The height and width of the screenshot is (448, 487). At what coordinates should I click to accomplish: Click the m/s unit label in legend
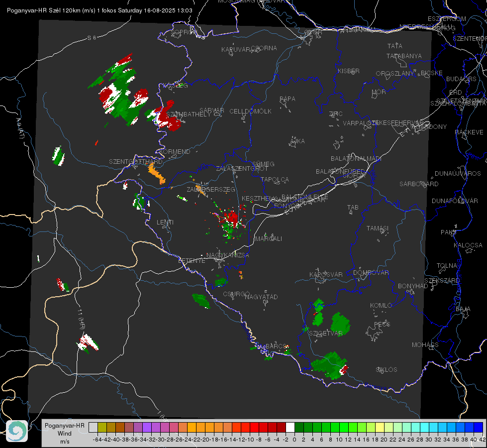click(65, 442)
